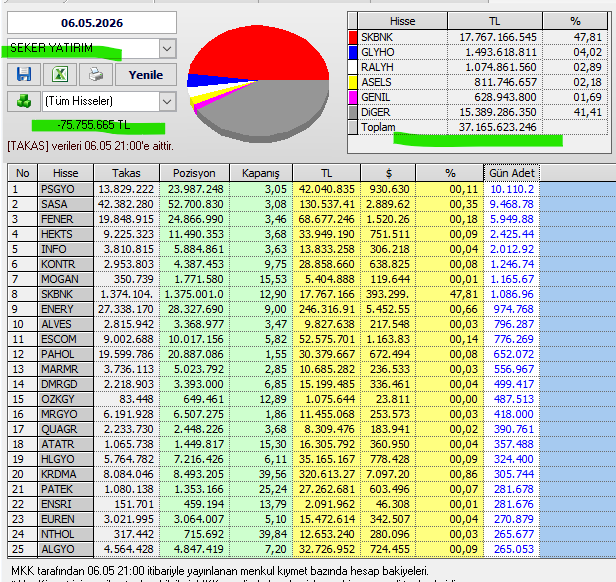The image size is (616, 582).
Task: Select the QUAGR stock cell
Action: (66, 429)
